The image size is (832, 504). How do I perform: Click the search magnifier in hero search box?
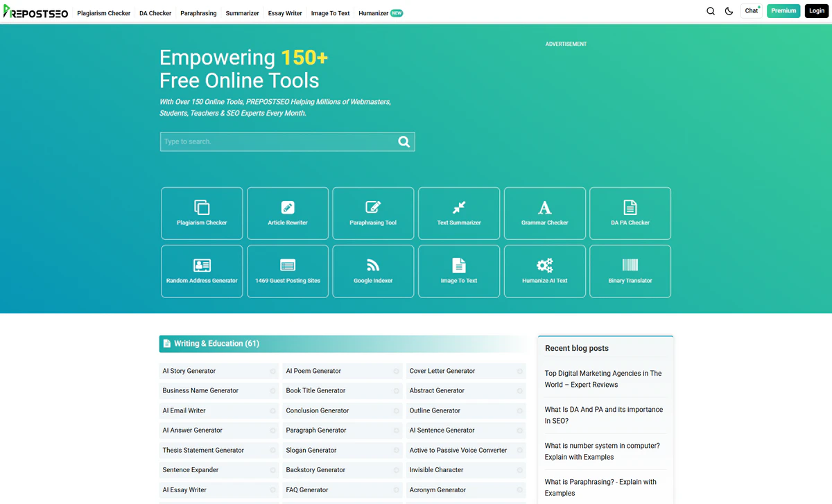(x=404, y=141)
